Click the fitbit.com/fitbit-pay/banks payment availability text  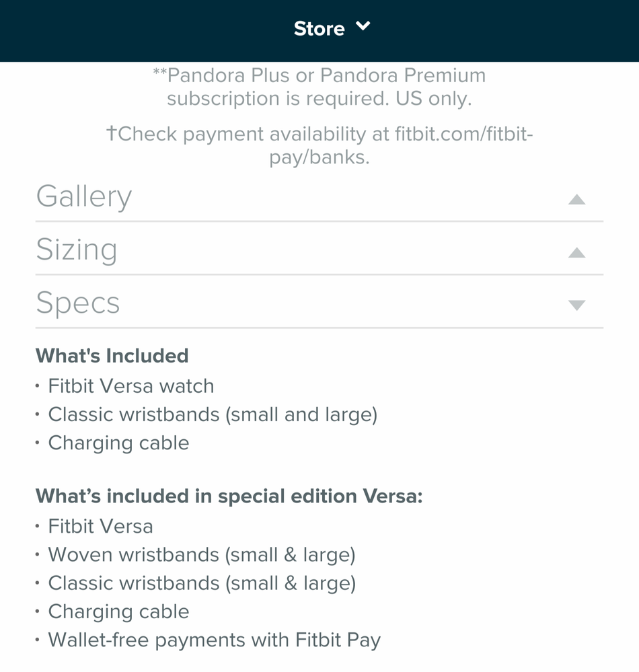tap(319, 145)
